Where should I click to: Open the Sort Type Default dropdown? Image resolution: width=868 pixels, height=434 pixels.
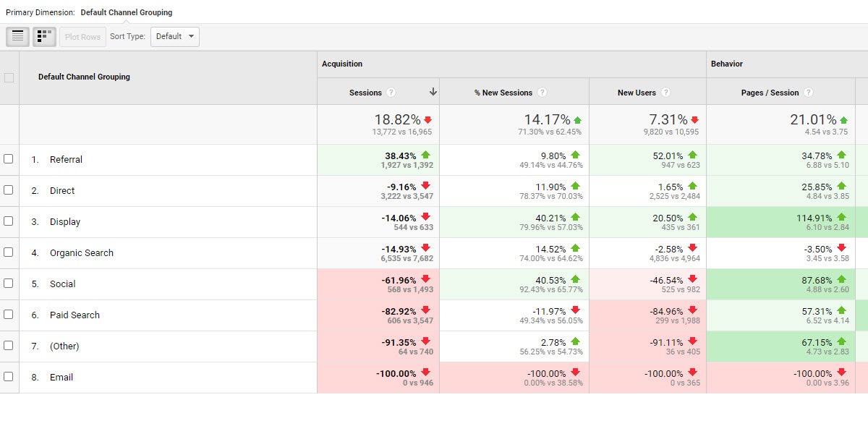point(174,37)
